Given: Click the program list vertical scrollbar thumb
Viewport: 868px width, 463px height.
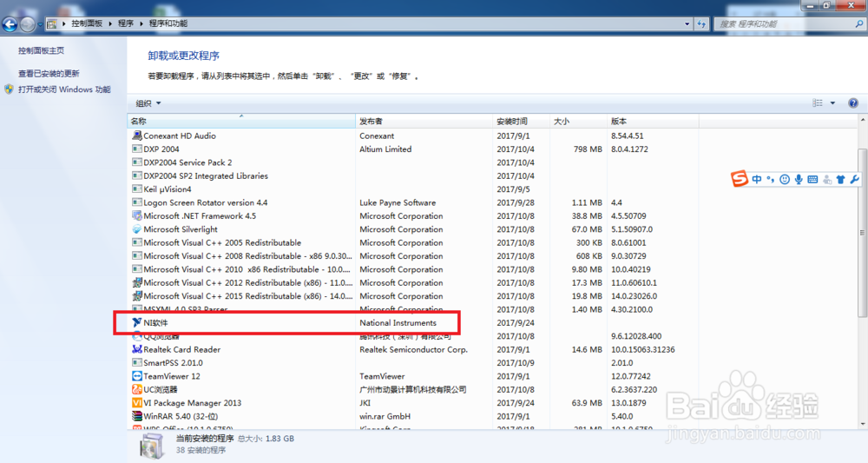Looking at the screenshot, I should tap(863, 233).
